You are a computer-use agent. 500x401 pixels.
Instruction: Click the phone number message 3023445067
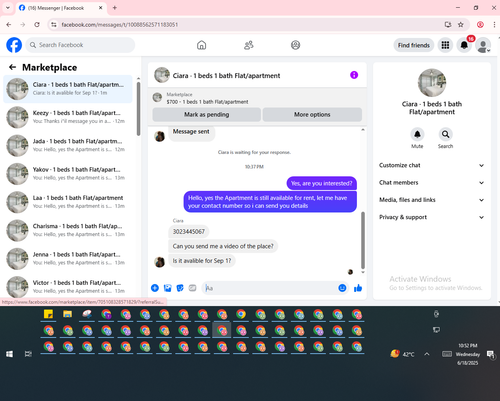point(189,232)
